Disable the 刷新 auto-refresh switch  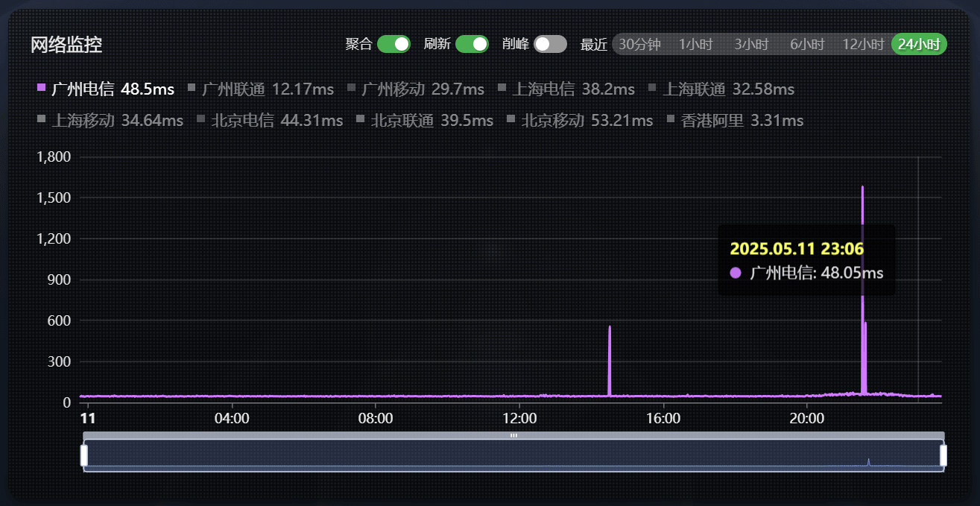[x=472, y=44]
